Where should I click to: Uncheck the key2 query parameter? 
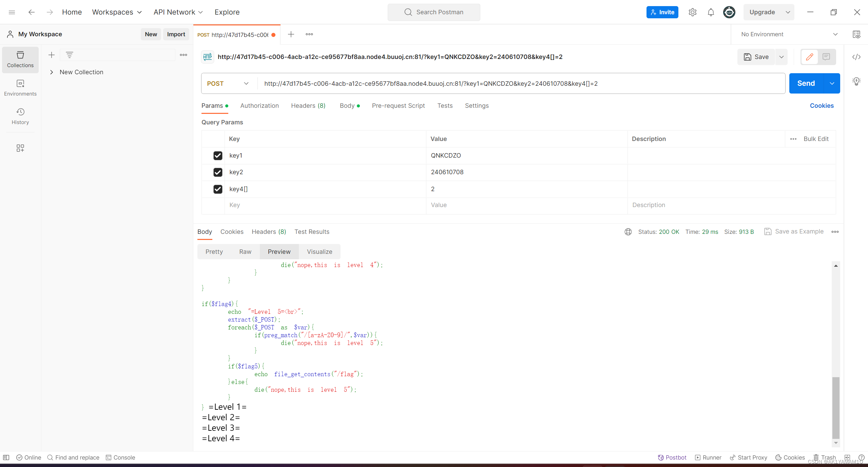[218, 172]
